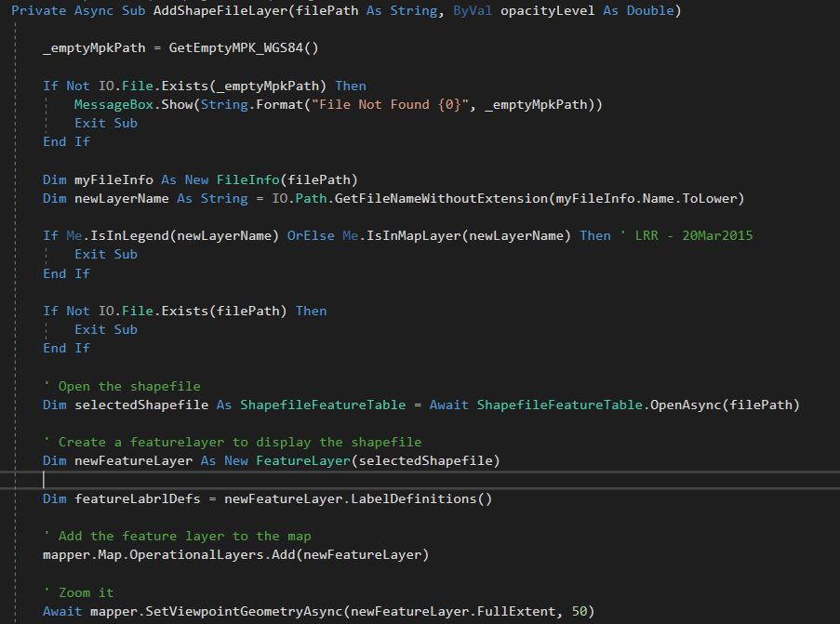Click the myFileInfo variable declaration
This screenshot has width=840, height=624.
[113, 179]
